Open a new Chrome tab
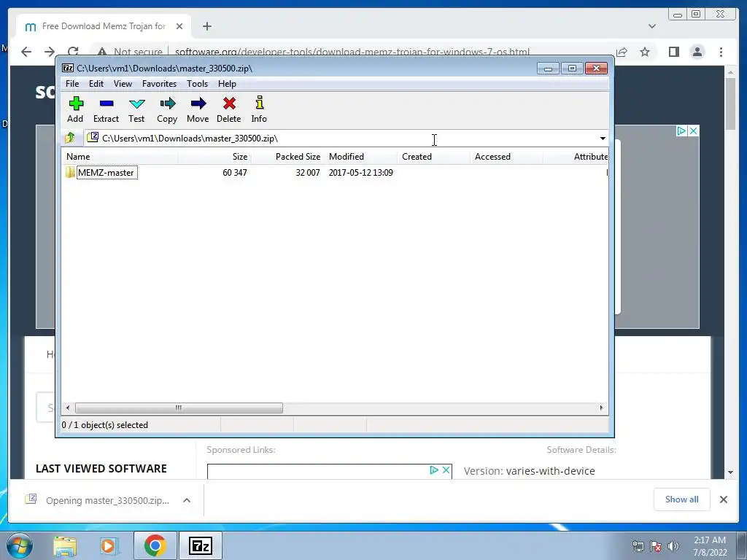 [x=206, y=26]
